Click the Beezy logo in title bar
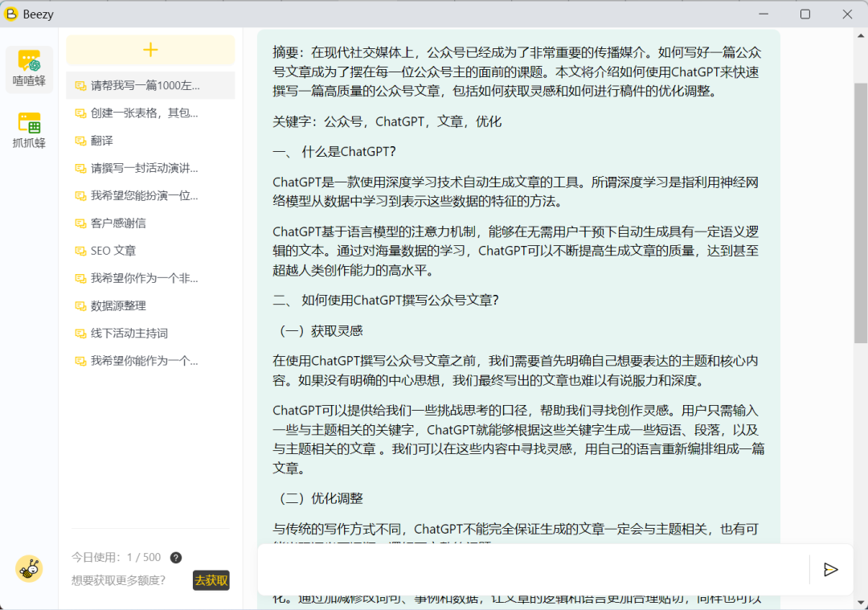This screenshot has width=868, height=610. tap(11, 14)
